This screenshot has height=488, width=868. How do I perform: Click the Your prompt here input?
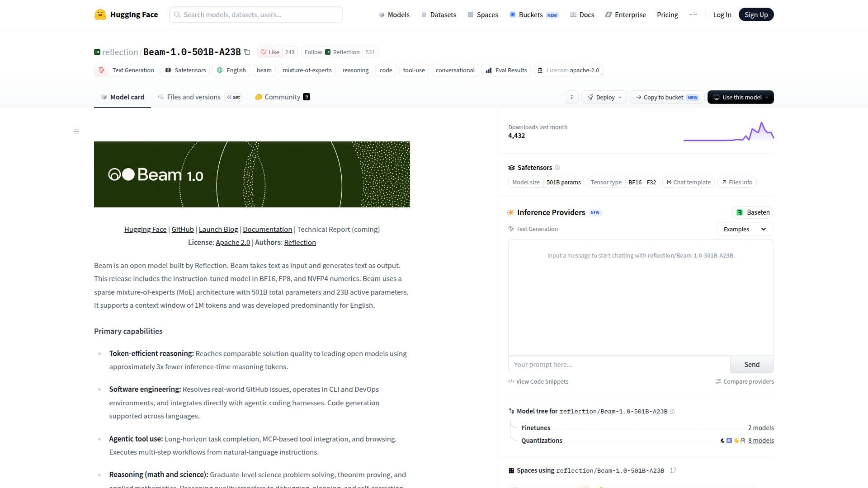pos(619,364)
